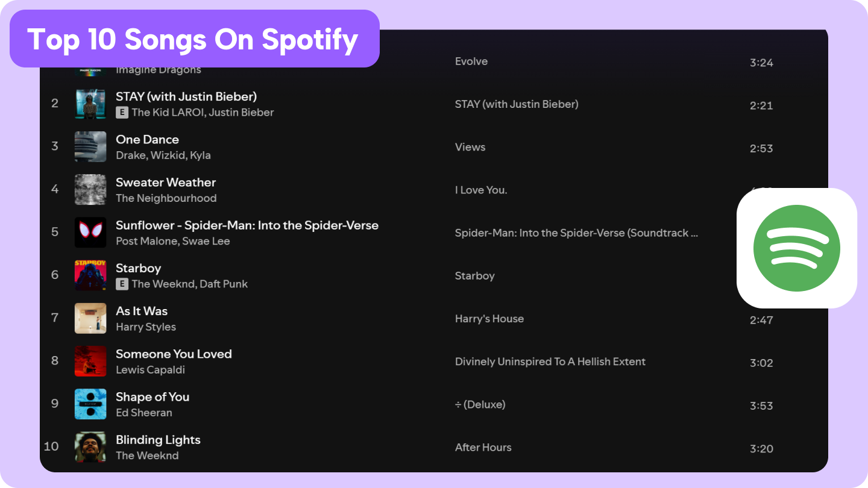This screenshot has height=488, width=868.
Task: Click the STAY album cover thumbnail
Action: coord(90,104)
